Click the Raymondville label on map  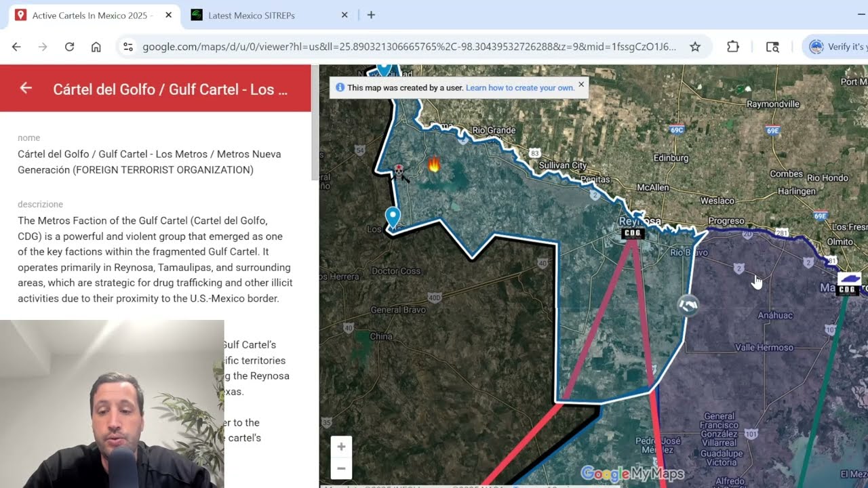(773, 104)
